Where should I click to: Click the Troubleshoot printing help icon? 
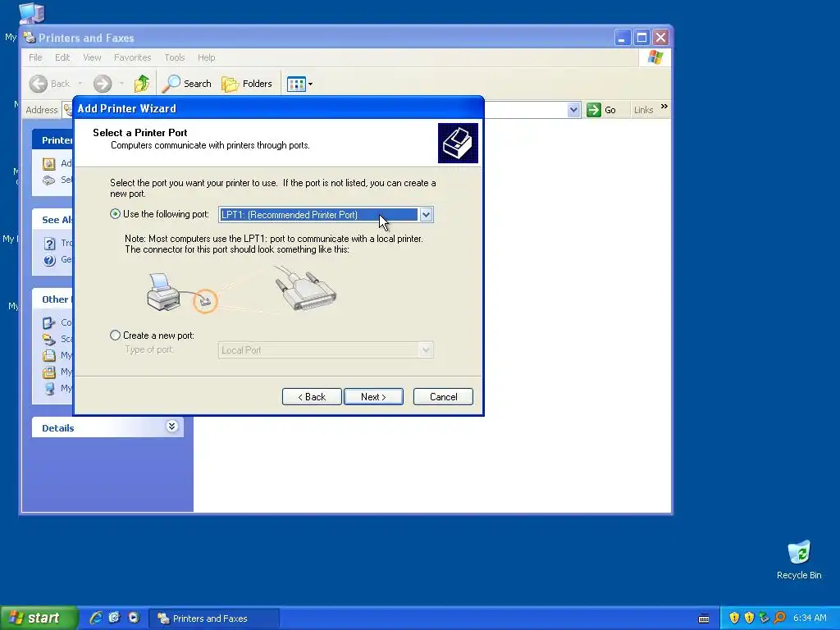[49, 244]
